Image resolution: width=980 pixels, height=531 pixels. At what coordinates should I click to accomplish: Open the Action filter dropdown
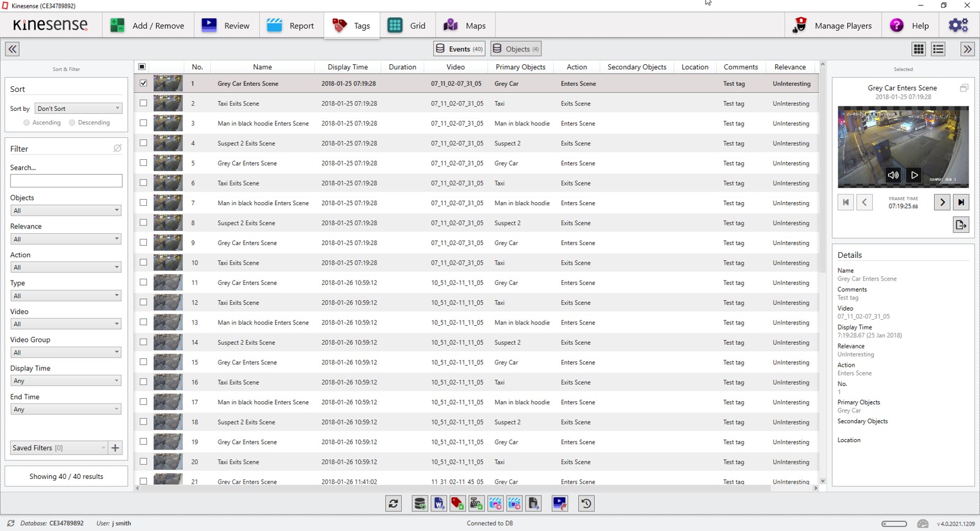point(66,267)
